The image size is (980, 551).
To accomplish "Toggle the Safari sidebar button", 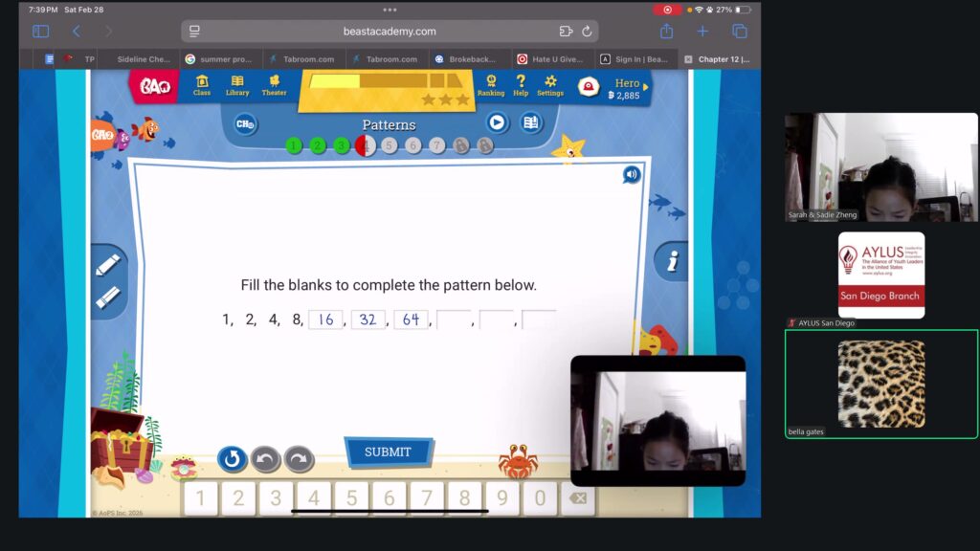I will tap(40, 32).
